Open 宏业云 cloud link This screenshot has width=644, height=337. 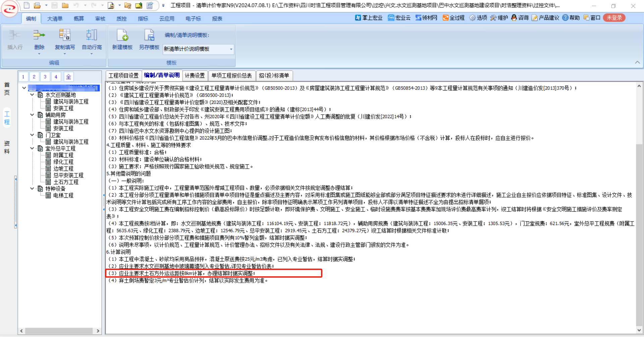[399, 18]
